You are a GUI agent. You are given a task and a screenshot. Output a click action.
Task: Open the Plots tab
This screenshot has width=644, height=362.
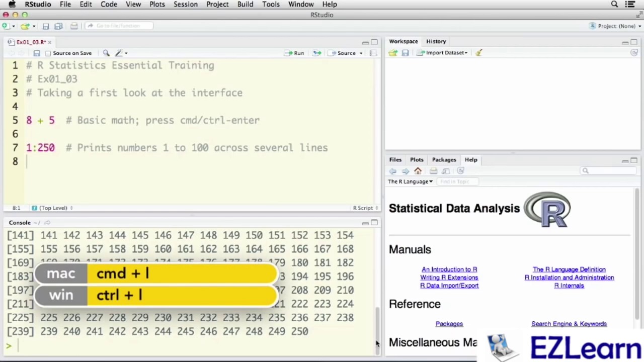[417, 159]
